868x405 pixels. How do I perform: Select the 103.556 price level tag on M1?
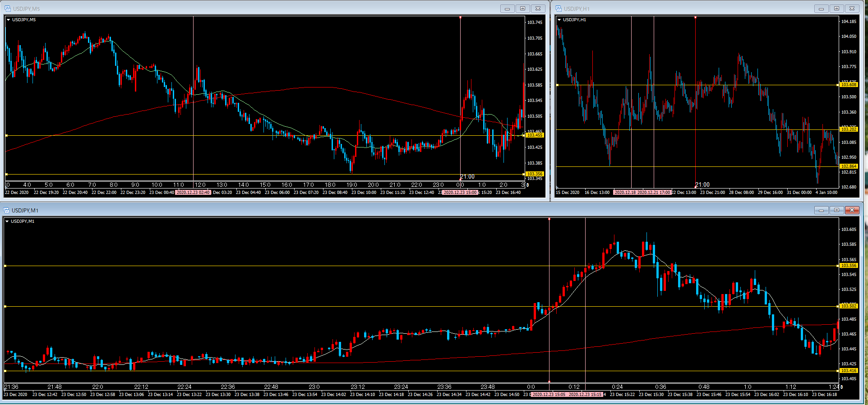point(849,266)
